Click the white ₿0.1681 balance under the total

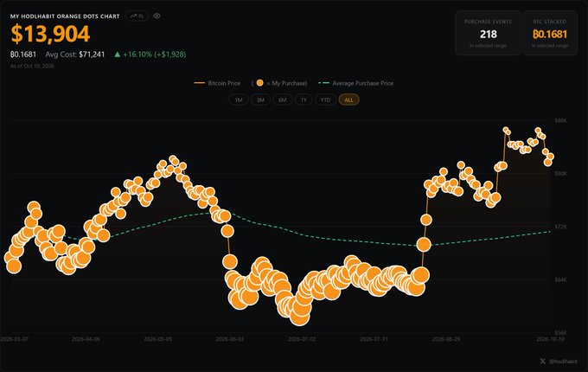coord(23,55)
